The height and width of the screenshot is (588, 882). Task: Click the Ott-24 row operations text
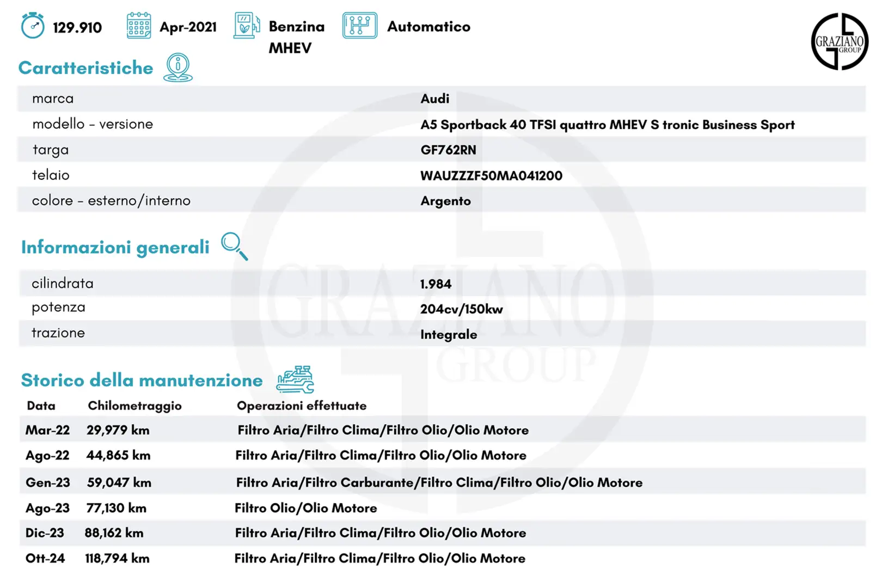tap(379, 559)
